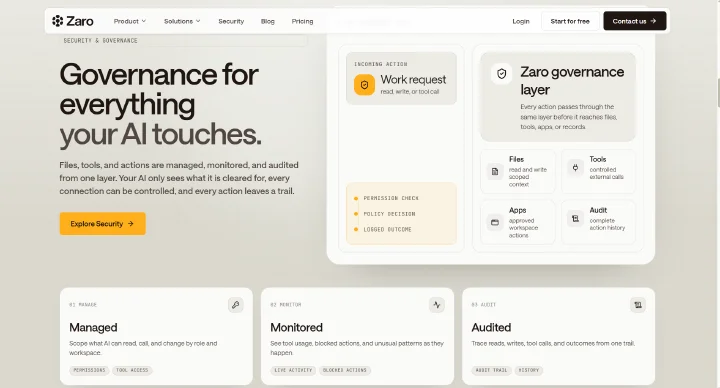Screen dimensions: 720x388
Task: Click the Audit history icon tile
Action: point(575,219)
